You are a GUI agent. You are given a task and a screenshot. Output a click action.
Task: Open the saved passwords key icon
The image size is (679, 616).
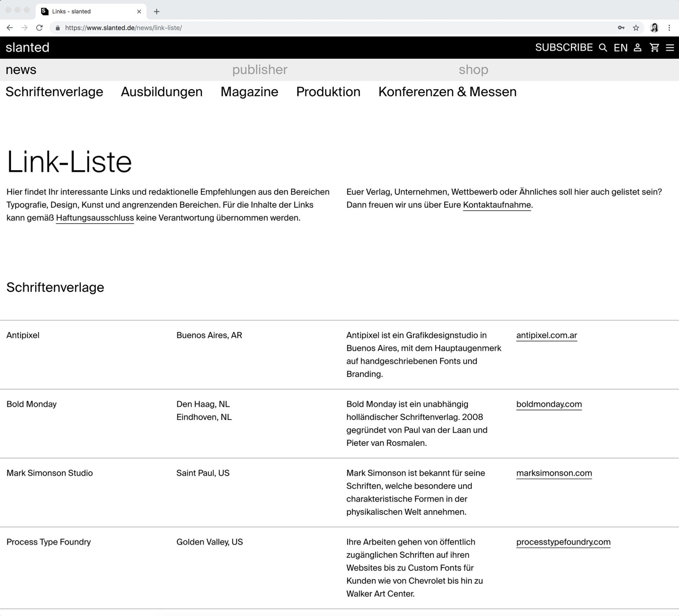[x=621, y=28]
